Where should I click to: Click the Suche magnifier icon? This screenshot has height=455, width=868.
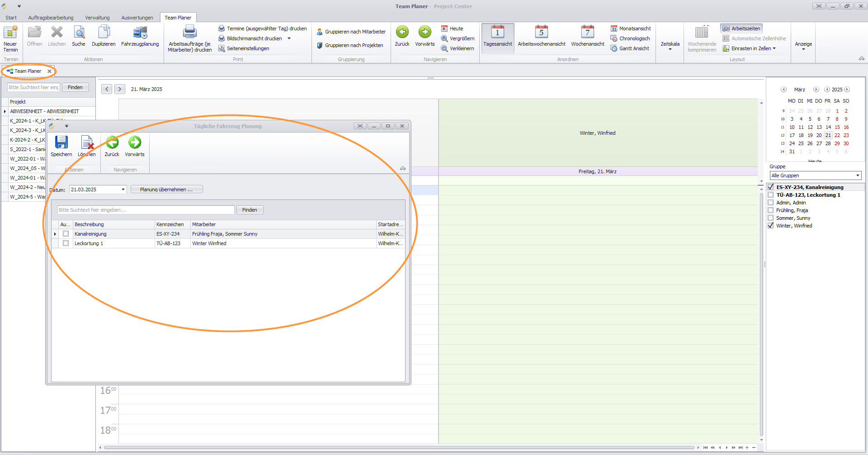coord(79,33)
